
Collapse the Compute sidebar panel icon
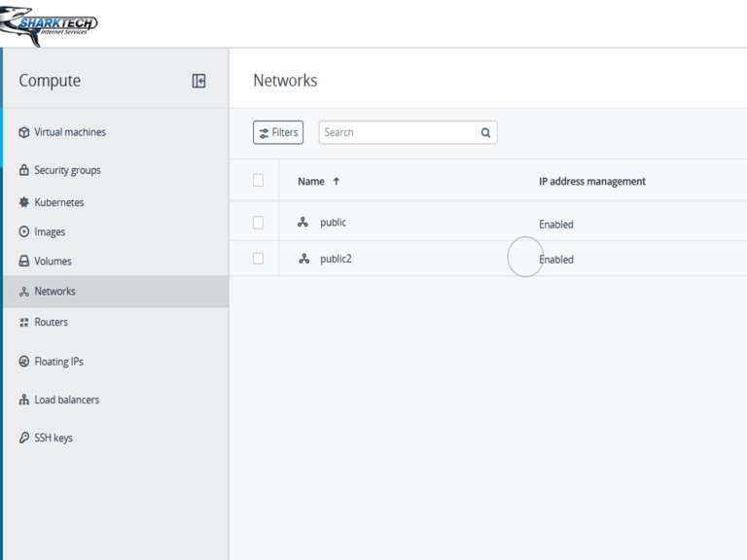pyautogui.click(x=198, y=81)
